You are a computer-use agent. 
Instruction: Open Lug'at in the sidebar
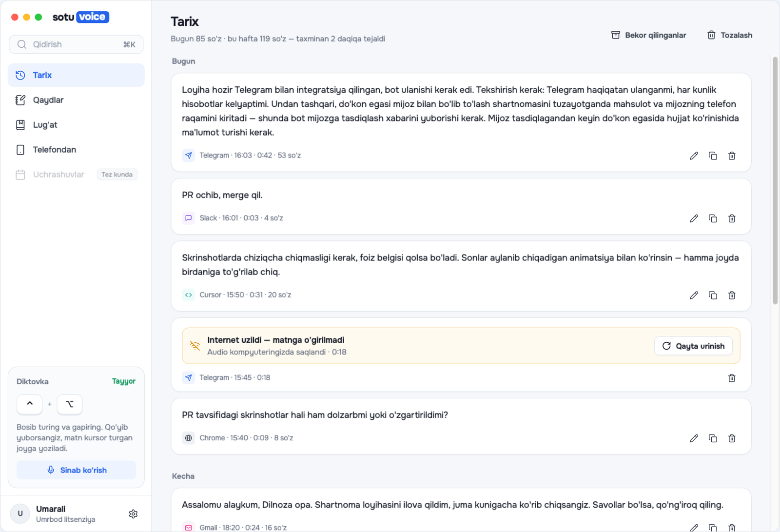[76, 125]
